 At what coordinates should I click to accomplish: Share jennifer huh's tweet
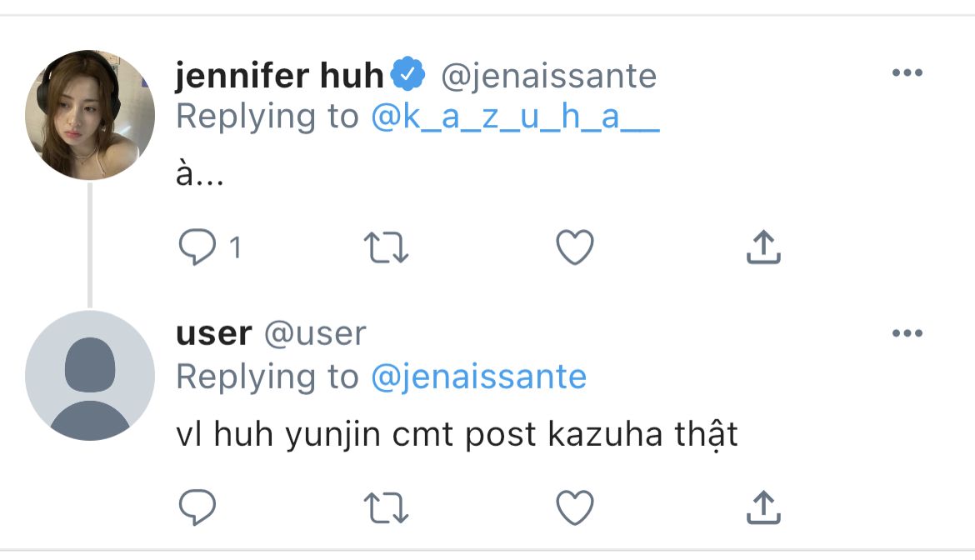tap(763, 247)
